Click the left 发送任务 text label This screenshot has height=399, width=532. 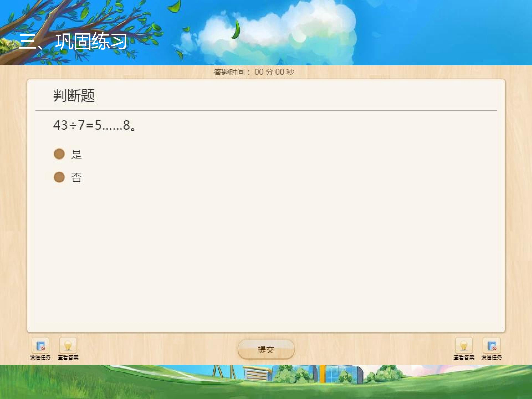coord(40,357)
